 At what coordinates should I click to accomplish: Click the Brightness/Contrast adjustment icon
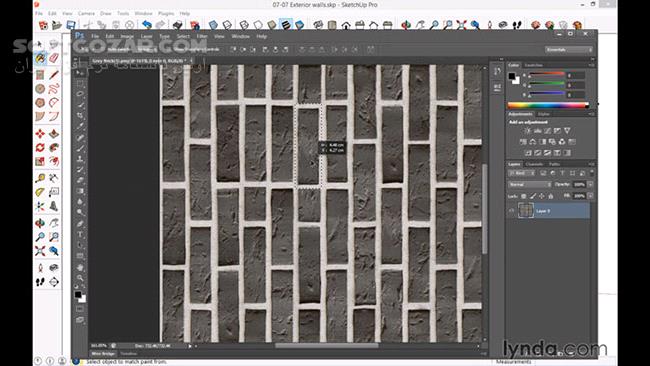click(527, 131)
